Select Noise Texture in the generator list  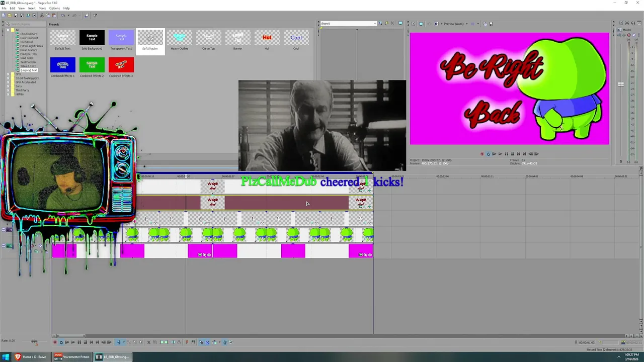tap(29, 50)
